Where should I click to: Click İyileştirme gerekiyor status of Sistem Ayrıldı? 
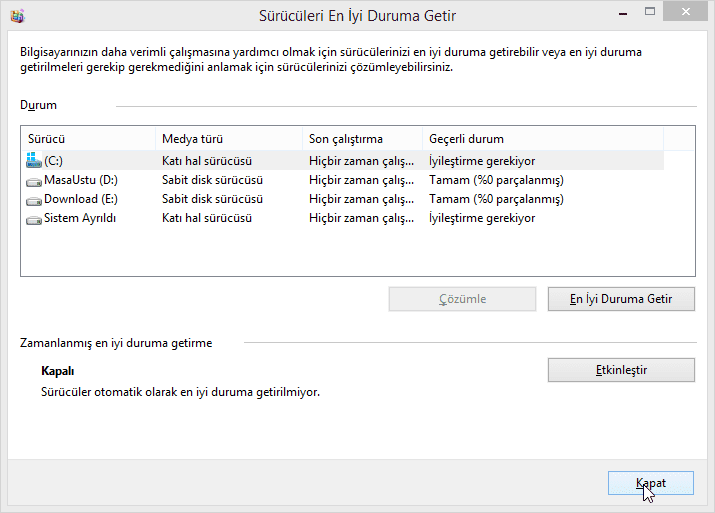coord(482,218)
